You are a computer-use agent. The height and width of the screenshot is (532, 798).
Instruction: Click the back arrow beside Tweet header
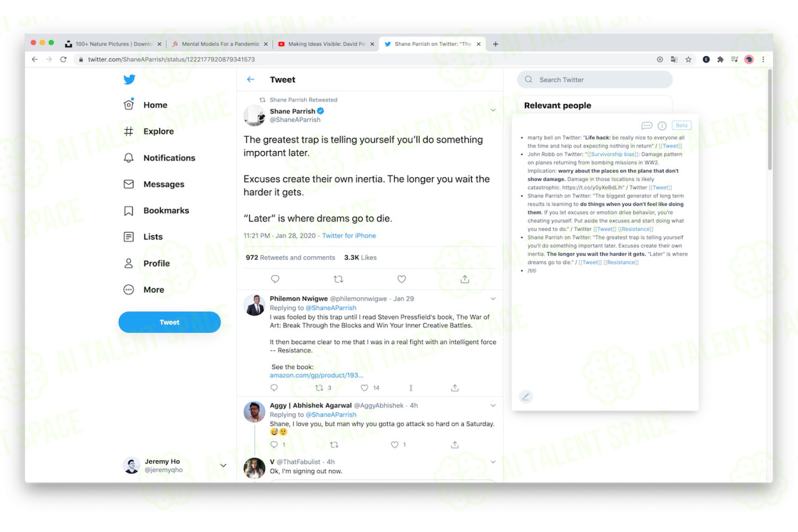[x=251, y=79]
